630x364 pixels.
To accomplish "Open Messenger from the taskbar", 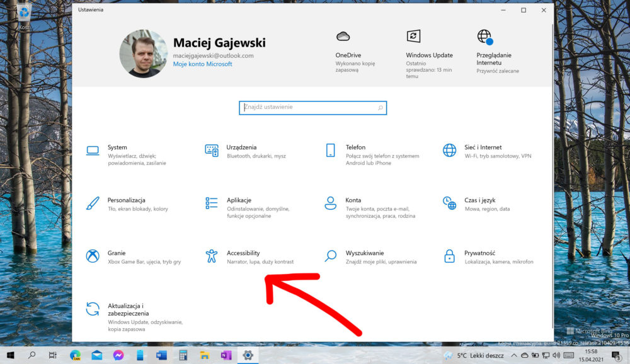I will coord(118,355).
